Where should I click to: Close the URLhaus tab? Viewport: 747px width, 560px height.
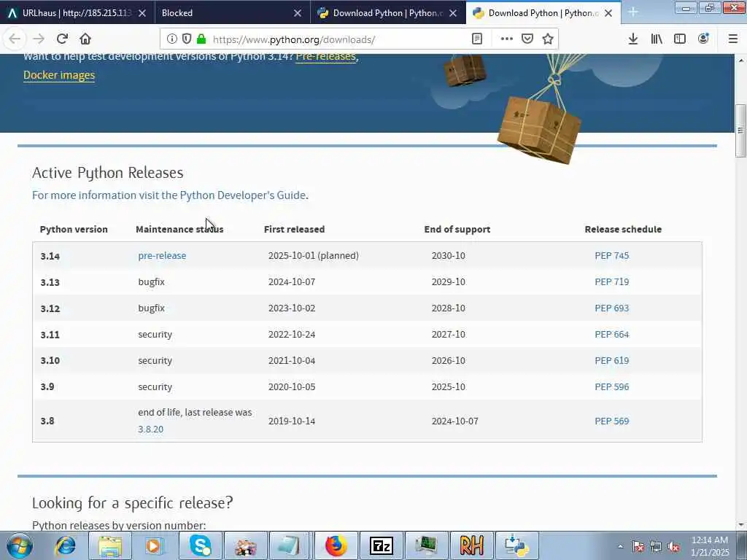142,13
